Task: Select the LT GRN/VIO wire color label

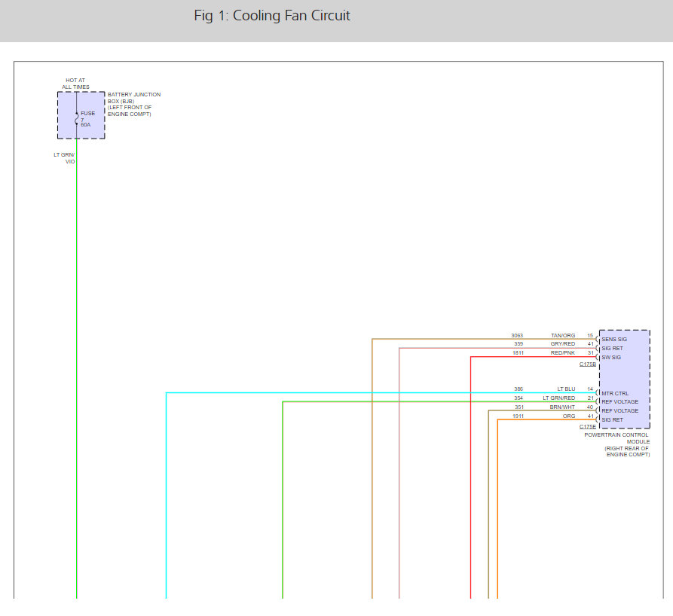Action: (x=64, y=158)
